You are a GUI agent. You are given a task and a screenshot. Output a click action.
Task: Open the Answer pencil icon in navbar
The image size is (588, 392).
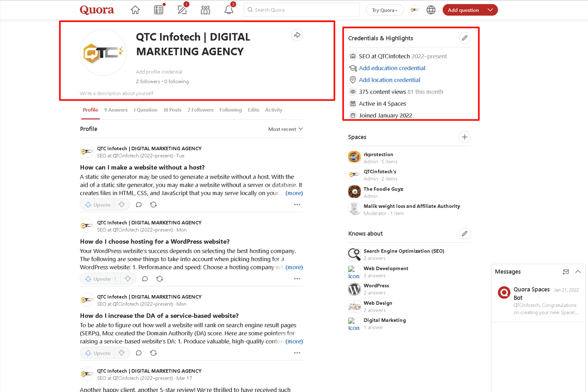182,10
